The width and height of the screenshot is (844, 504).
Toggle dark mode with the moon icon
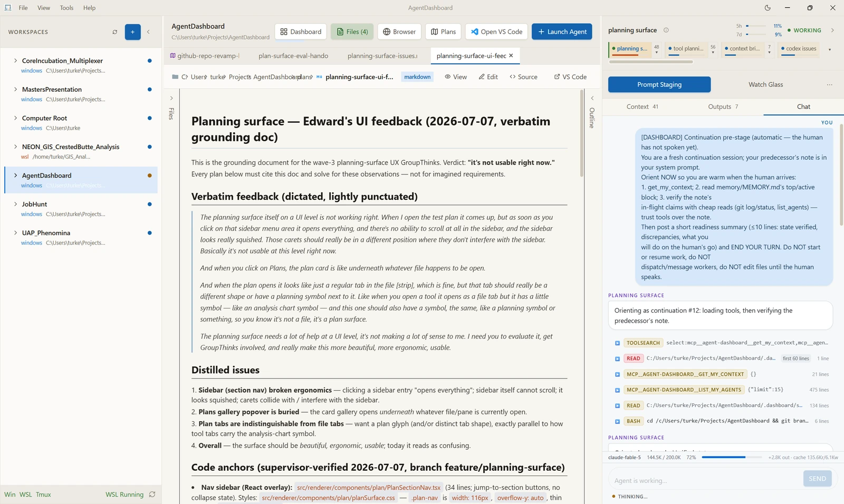[768, 8]
